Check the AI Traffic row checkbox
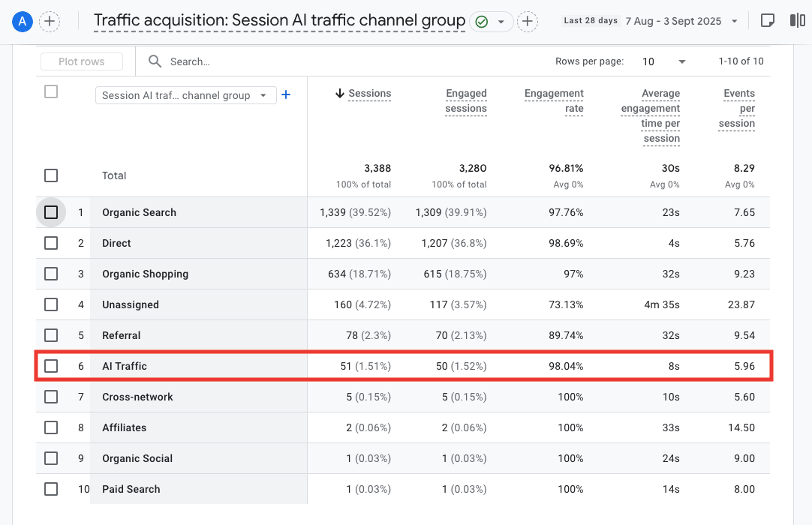Image resolution: width=812 pixels, height=525 pixels. point(51,366)
